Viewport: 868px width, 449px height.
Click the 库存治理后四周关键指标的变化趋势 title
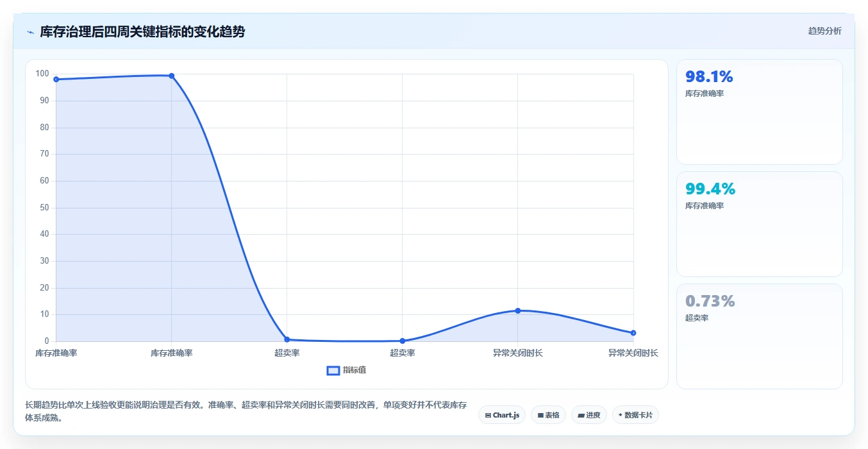click(x=142, y=31)
